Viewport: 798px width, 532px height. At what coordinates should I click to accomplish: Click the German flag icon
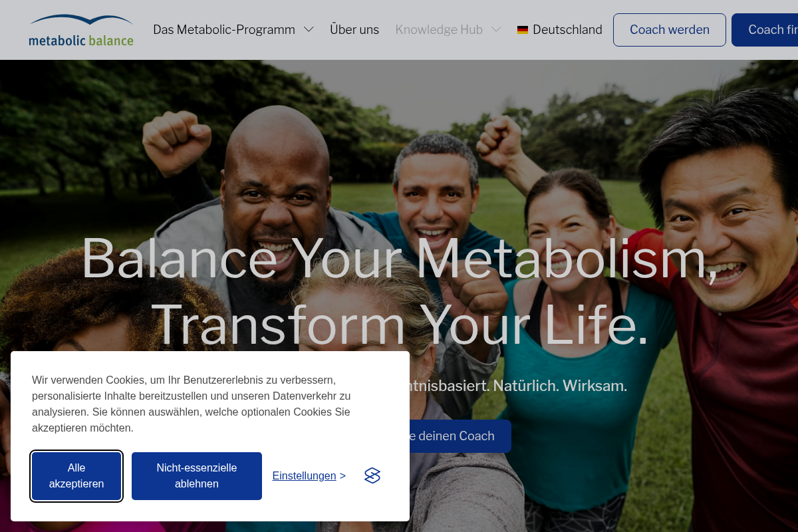tap(523, 30)
